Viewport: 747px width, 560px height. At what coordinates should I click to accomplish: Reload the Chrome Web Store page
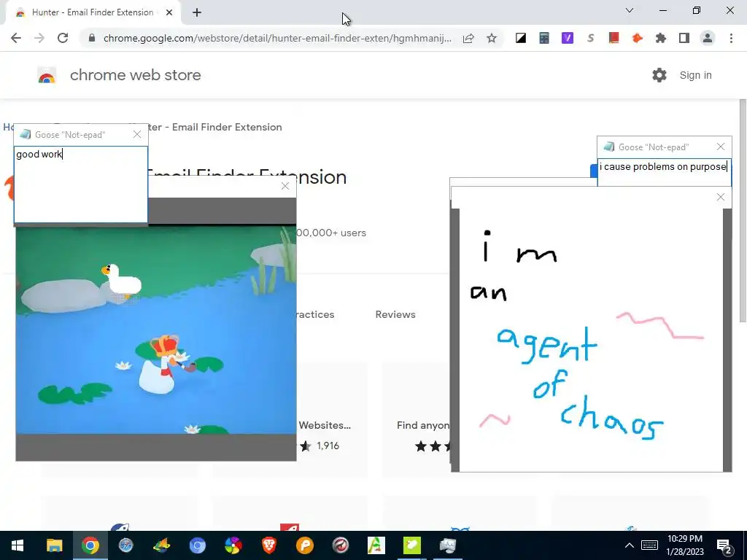(x=63, y=38)
